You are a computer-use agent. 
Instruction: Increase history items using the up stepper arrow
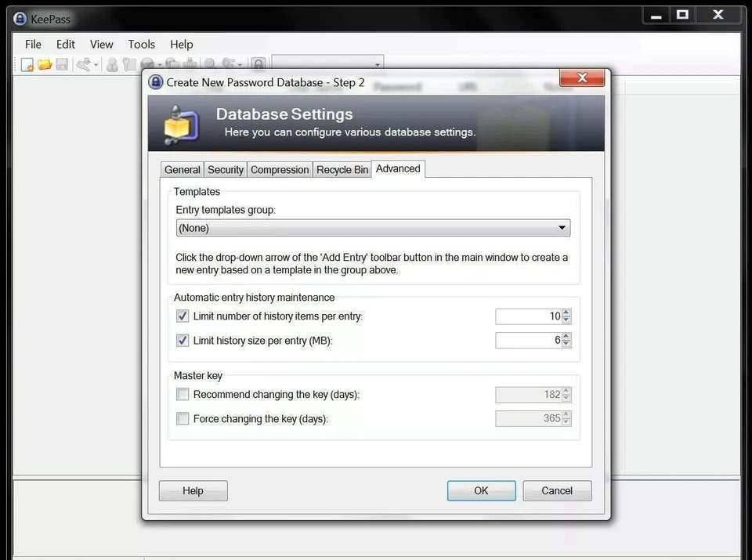566,313
